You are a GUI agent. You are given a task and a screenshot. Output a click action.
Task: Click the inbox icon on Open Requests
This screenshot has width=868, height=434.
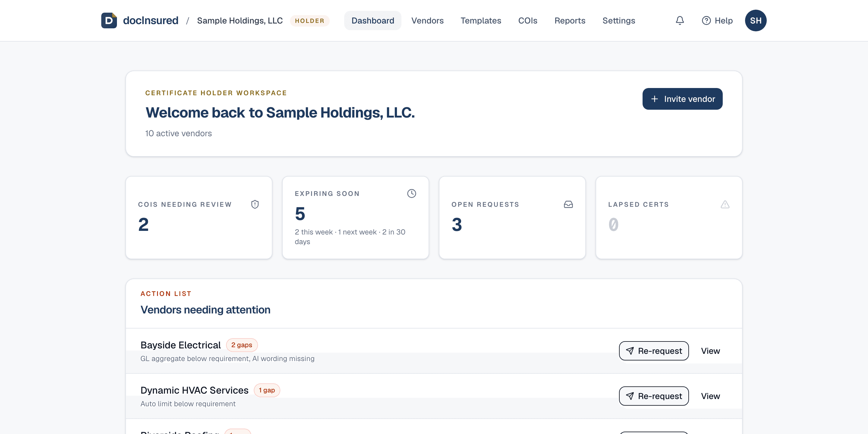568,205
